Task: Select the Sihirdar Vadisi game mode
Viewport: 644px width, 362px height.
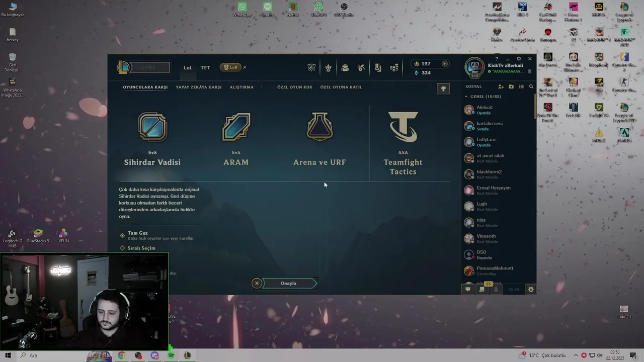Action: (152, 139)
